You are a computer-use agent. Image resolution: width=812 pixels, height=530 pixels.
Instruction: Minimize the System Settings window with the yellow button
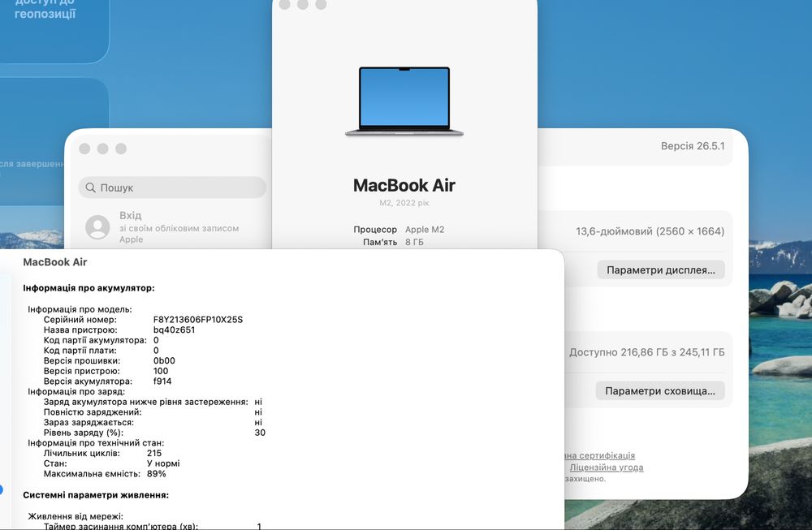click(x=103, y=149)
